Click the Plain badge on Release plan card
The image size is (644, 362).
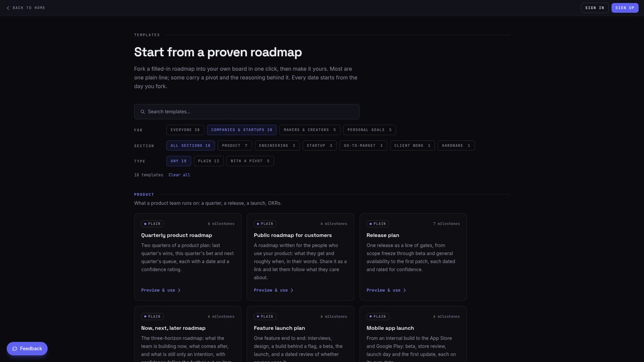pyautogui.click(x=378, y=224)
